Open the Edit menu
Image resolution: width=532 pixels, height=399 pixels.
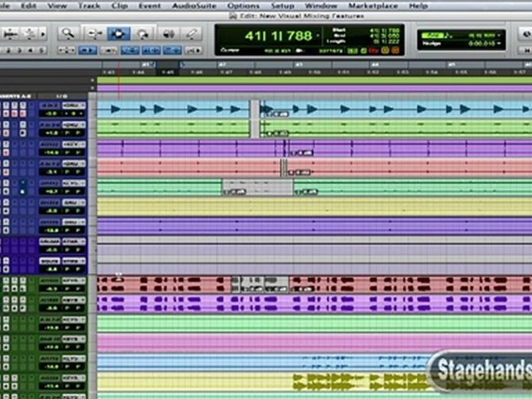pyautogui.click(x=28, y=6)
